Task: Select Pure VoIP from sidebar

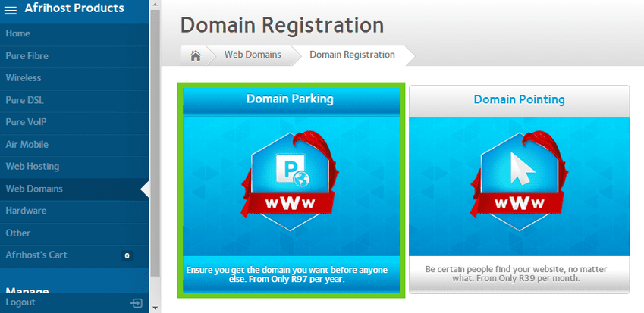Action: point(26,122)
